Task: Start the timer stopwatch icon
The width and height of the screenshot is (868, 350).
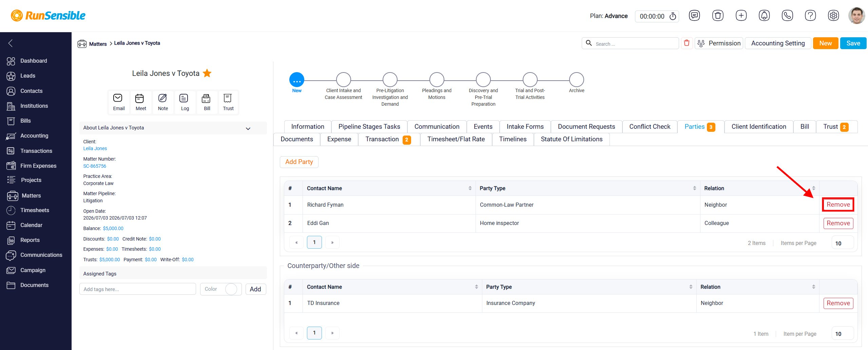Action: pos(673,16)
